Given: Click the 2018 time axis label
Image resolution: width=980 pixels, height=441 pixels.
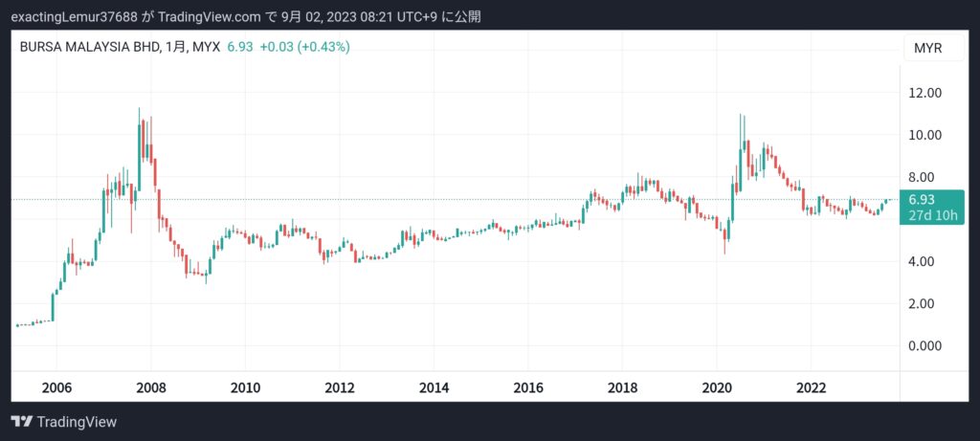Looking at the screenshot, I should 622,387.
